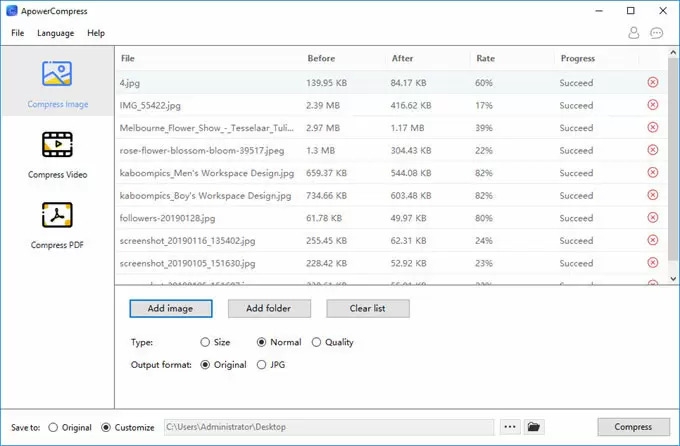This screenshot has height=446, width=680.
Task: Open the File menu
Action: pyautogui.click(x=18, y=33)
